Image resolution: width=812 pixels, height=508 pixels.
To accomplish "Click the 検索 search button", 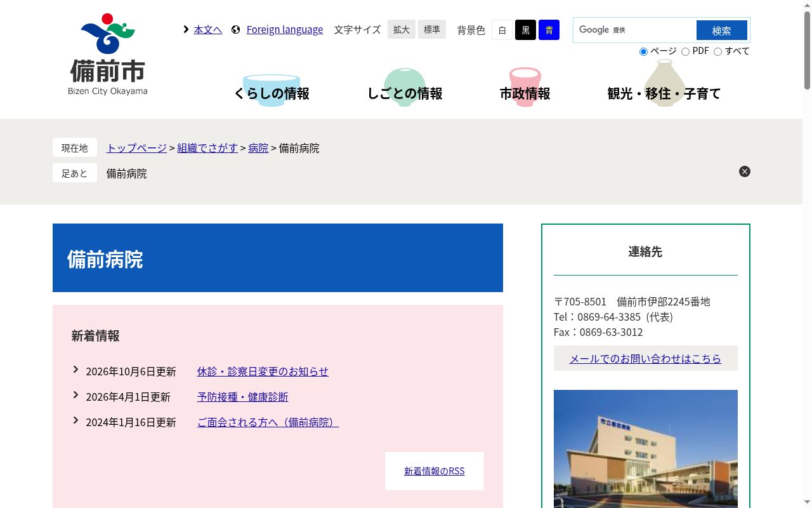I will (722, 30).
